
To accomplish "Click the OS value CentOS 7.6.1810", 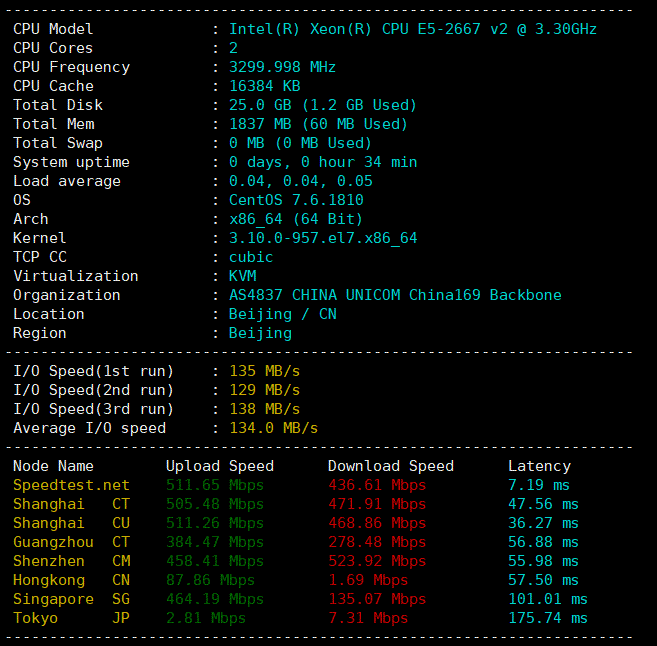I will (296, 200).
